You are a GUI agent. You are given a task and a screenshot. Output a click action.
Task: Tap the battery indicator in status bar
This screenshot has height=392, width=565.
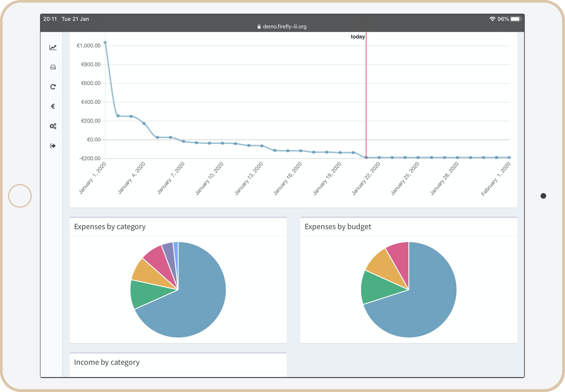tap(515, 19)
